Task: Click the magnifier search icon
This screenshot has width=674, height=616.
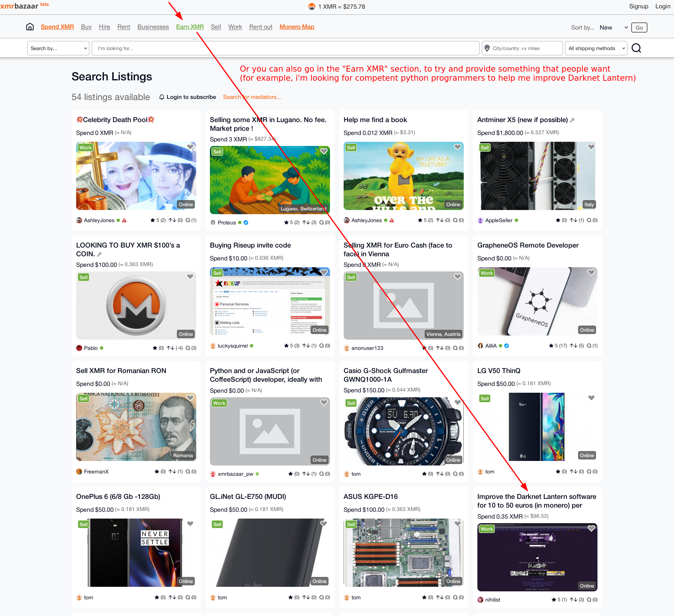Action: pyautogui.click(x=636, y=48)
